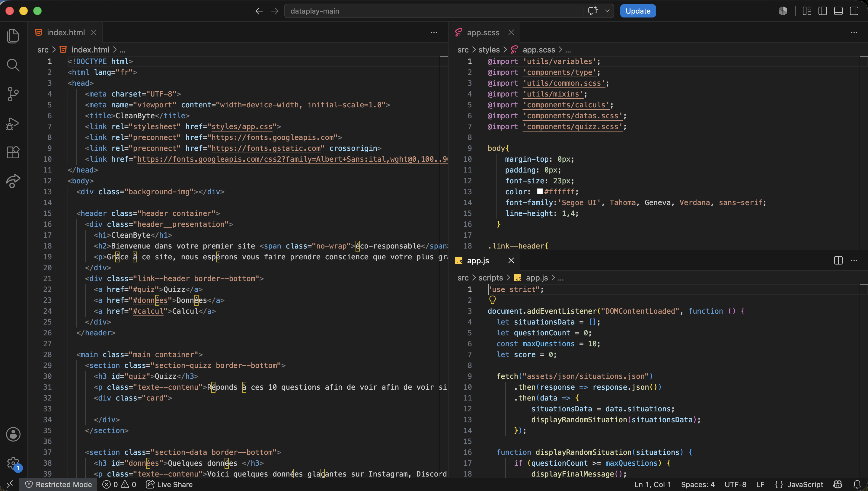
Task: Click Restricted Mode in status bar
Action: 59,485
